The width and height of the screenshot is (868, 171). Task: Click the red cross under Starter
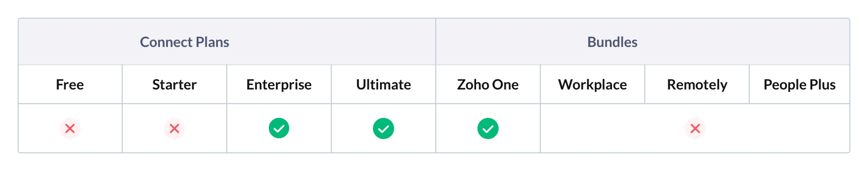click(174, 128)
